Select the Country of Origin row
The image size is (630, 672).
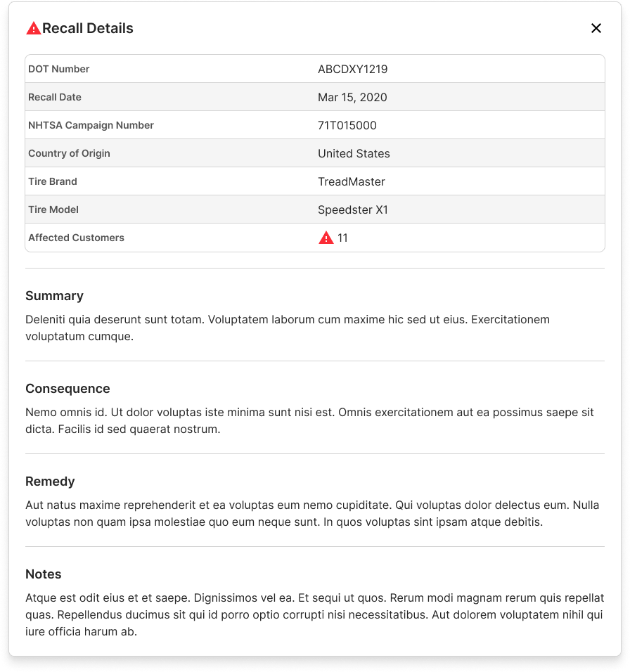(x=315, y=153)
